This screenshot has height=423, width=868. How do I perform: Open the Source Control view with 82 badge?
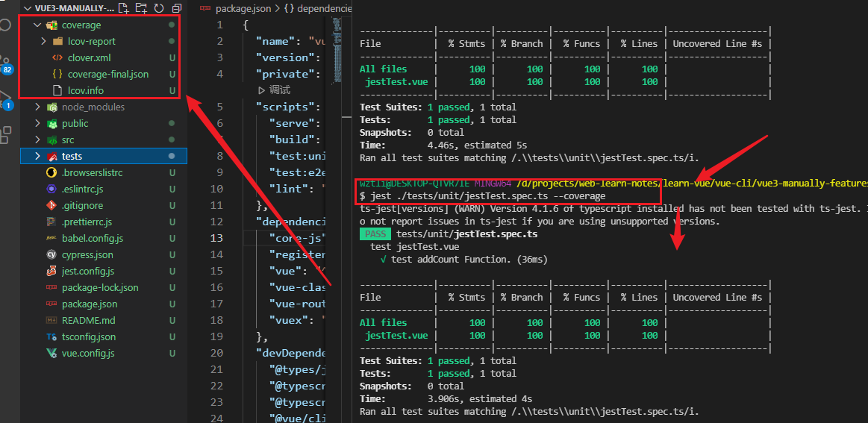point(6,65)
